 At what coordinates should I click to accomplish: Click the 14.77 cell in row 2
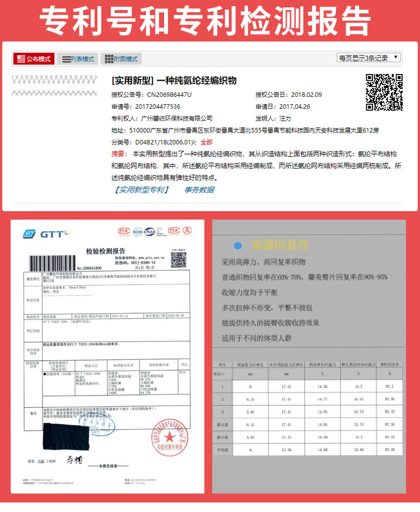(x=323, y=399)
